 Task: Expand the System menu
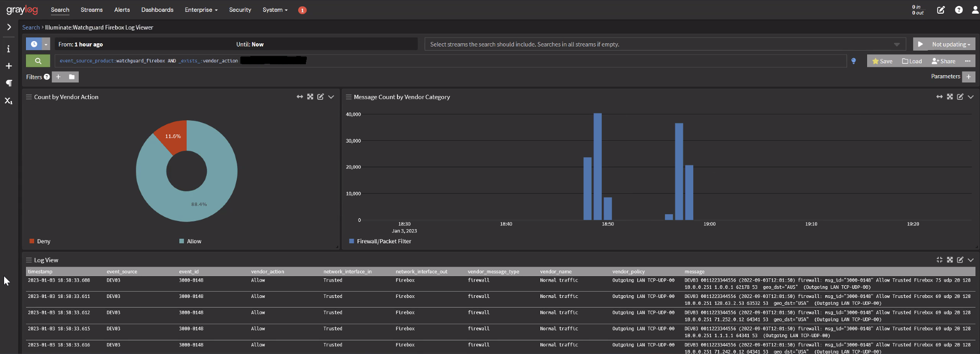(x=275, y=10)
